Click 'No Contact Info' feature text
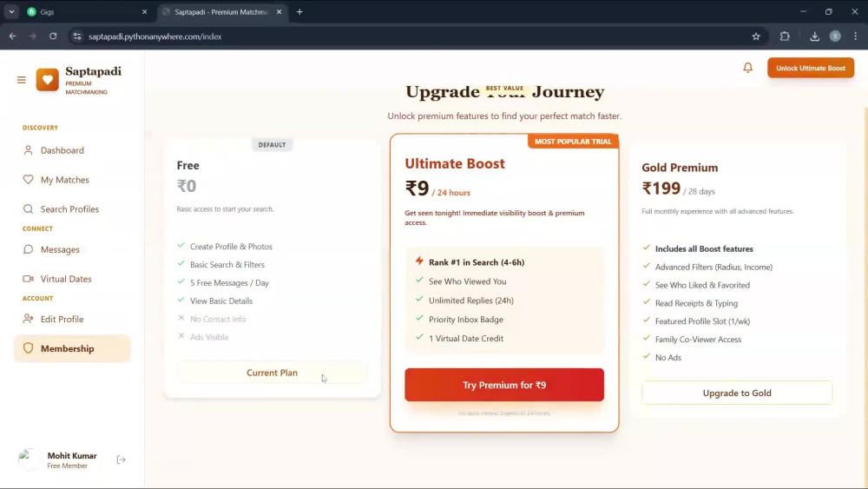Viewport: 868px width, 489px height. pos(218,319)
